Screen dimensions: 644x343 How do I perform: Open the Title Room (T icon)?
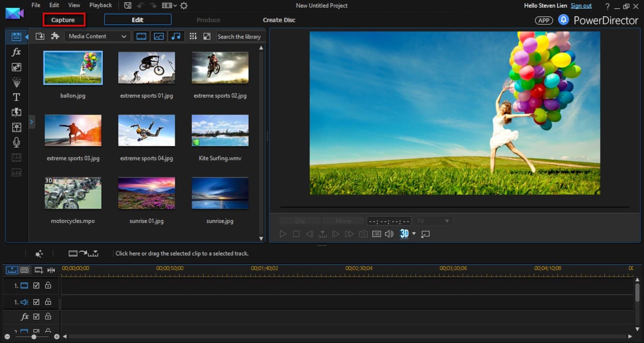click(x=16, y=97)
